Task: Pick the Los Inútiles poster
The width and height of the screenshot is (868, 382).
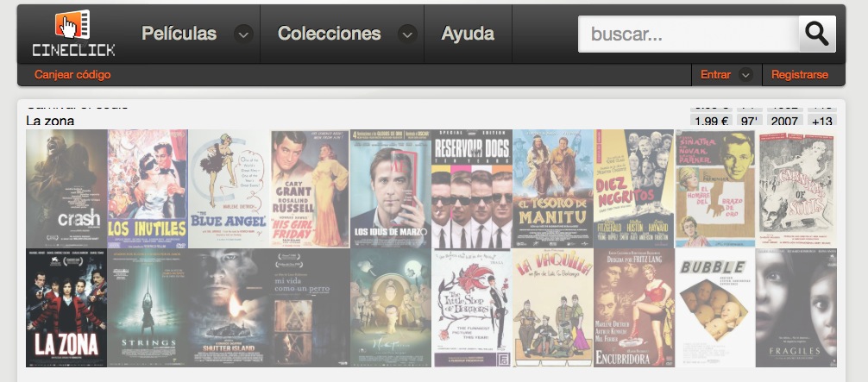Action: [148, 189]
